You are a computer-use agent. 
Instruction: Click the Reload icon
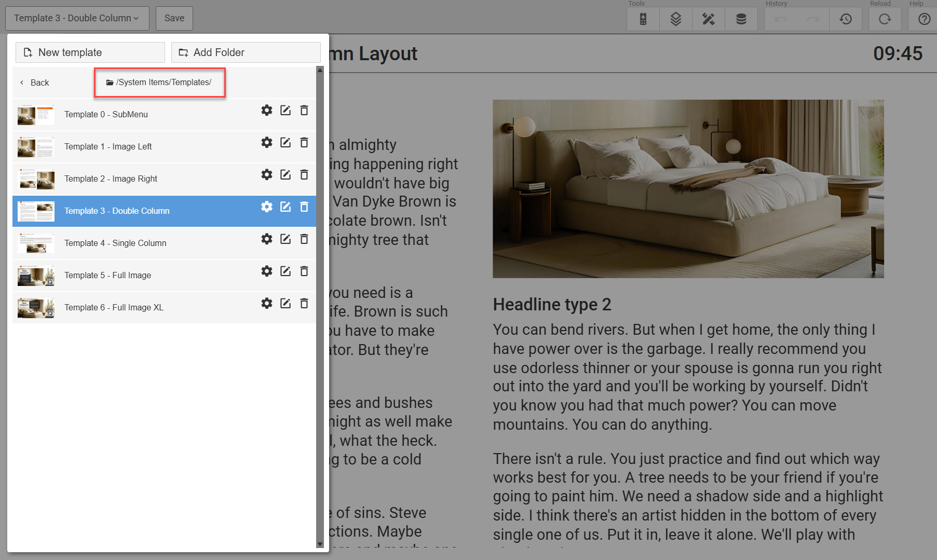coord(885,19)
